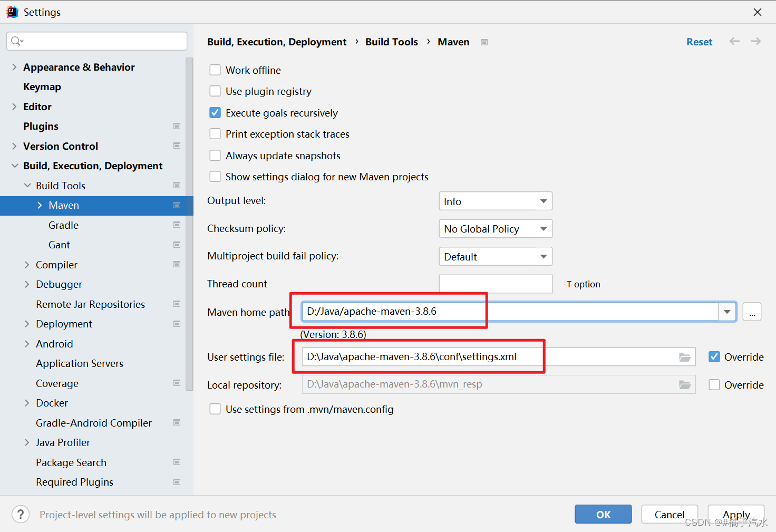Open the Maven home path dropdown arrow
This screenshot has height=532, width=776.
coord(727,312)
